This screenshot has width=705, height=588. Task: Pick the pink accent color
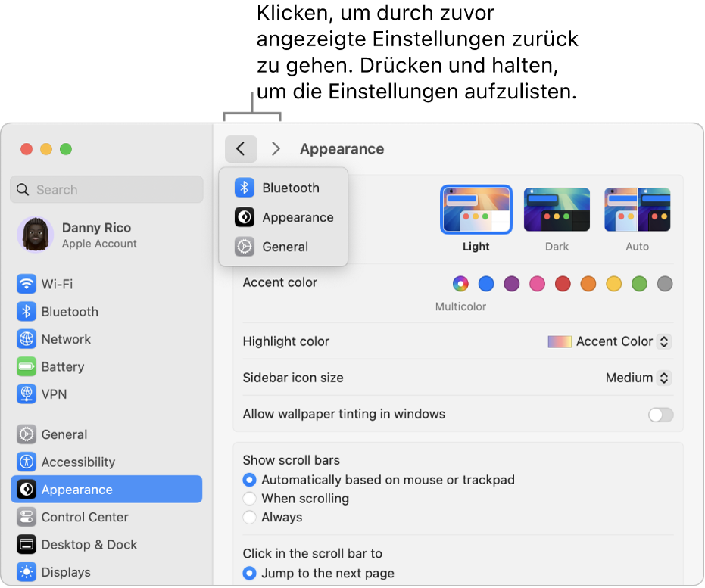[x=537, y=284]
